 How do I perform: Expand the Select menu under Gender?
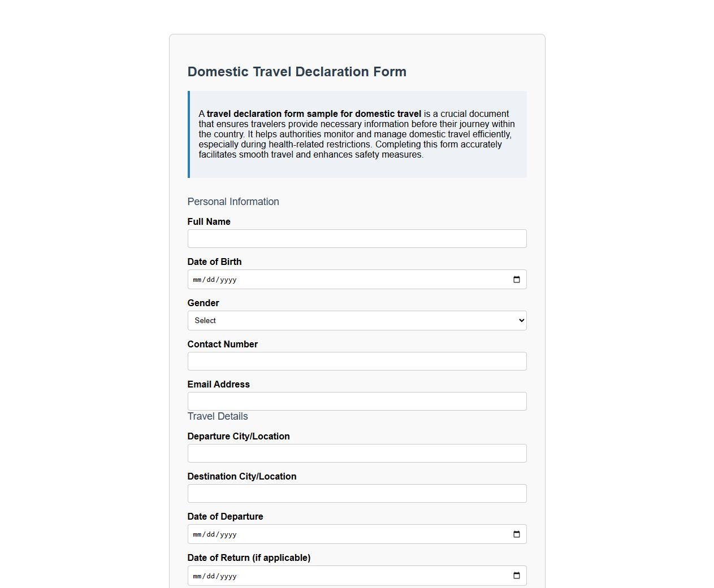point(357,320)
